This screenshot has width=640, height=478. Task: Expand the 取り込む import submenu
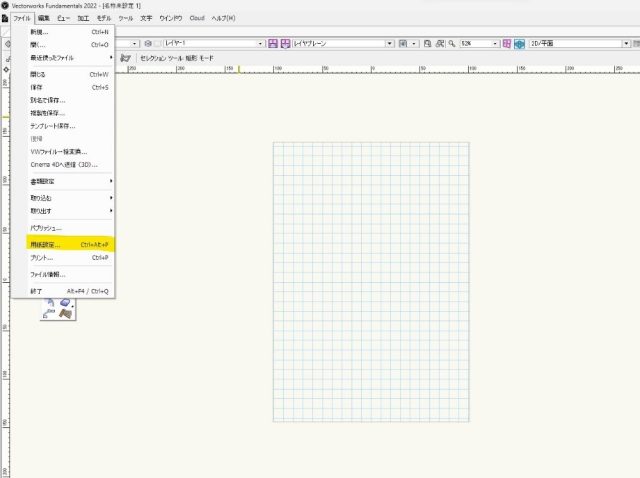coord(70,198)
